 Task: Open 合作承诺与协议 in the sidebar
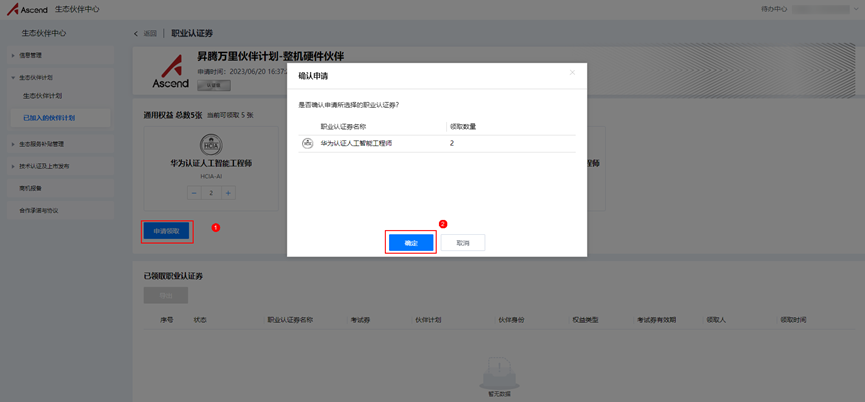39,211
